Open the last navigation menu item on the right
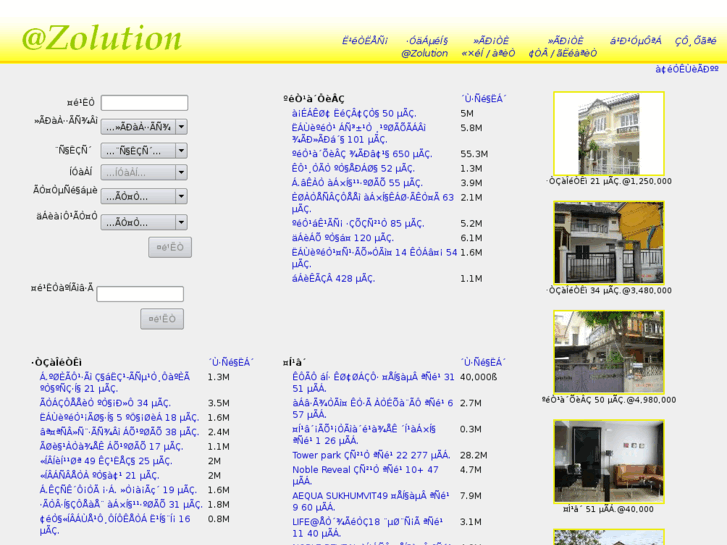Image resolution: width=727 pixels, height=545 pixels. click(x=695, y=41)
